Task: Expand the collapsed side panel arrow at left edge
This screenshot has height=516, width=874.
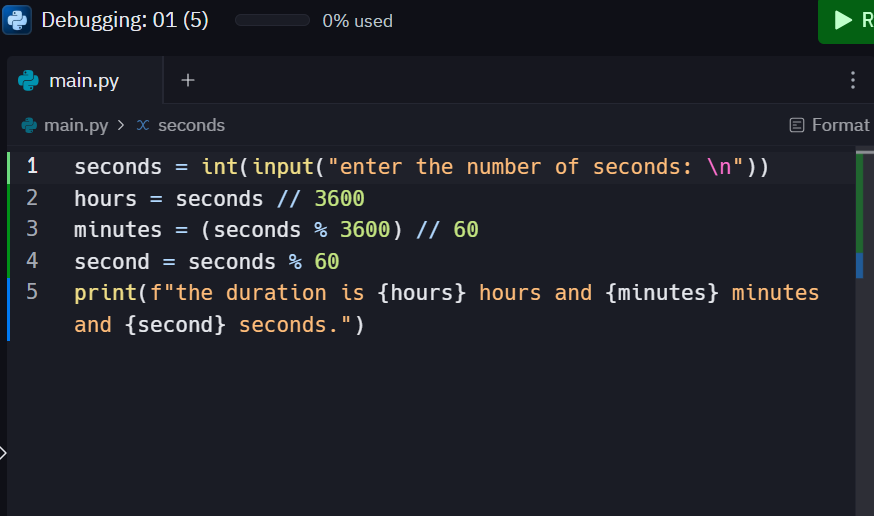Action: (3, 453)
